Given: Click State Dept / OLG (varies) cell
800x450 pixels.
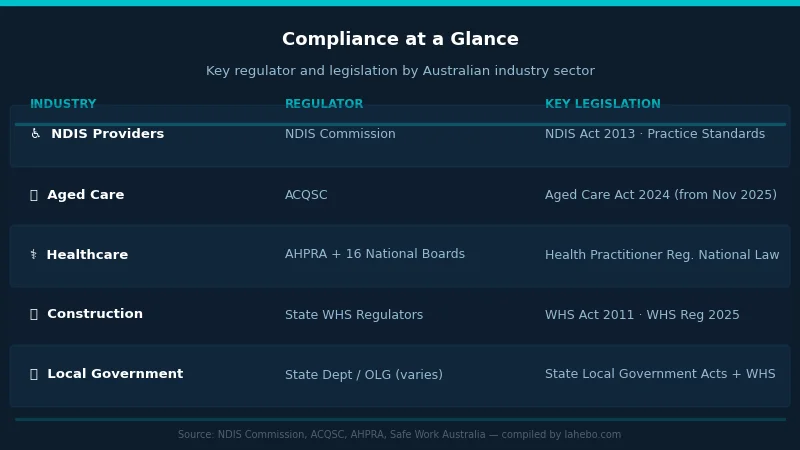Looking at the screenshot, I should coord(364,374).
